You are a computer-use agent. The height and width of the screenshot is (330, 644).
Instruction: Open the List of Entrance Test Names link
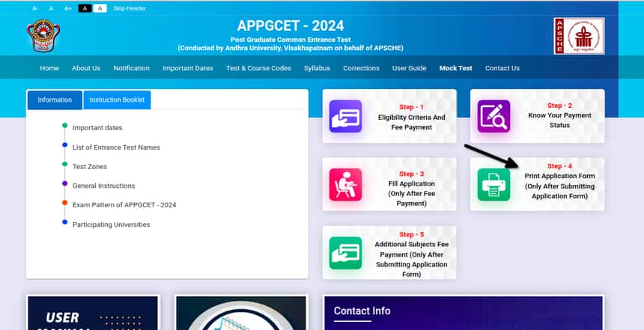click(x=116, y=147)
